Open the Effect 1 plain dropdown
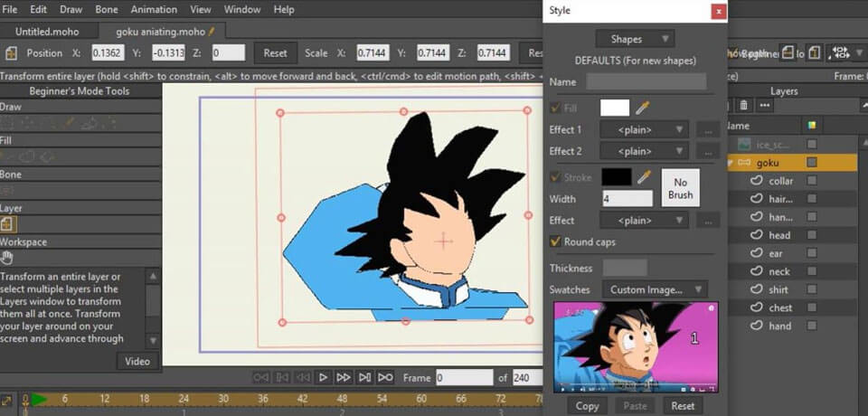Image resolution: width=868 pixels, height=416 pixels. pyautogui.click(x=645, y=129)
